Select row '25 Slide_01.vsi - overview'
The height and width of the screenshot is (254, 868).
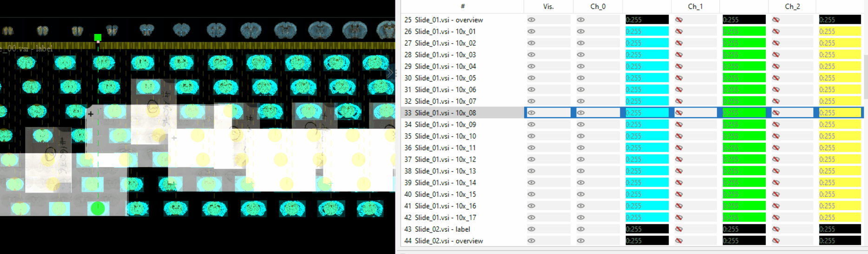[462, 20]
